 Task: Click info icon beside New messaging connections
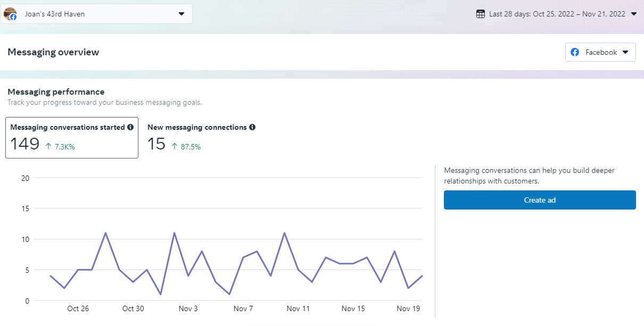(252, 128)
